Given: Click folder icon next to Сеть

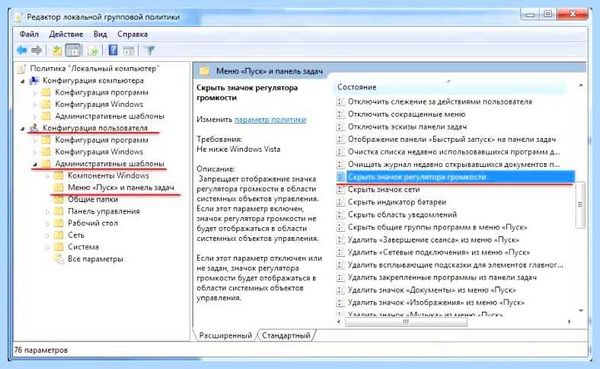Looking at the screenshot, I should pos(58,235).
